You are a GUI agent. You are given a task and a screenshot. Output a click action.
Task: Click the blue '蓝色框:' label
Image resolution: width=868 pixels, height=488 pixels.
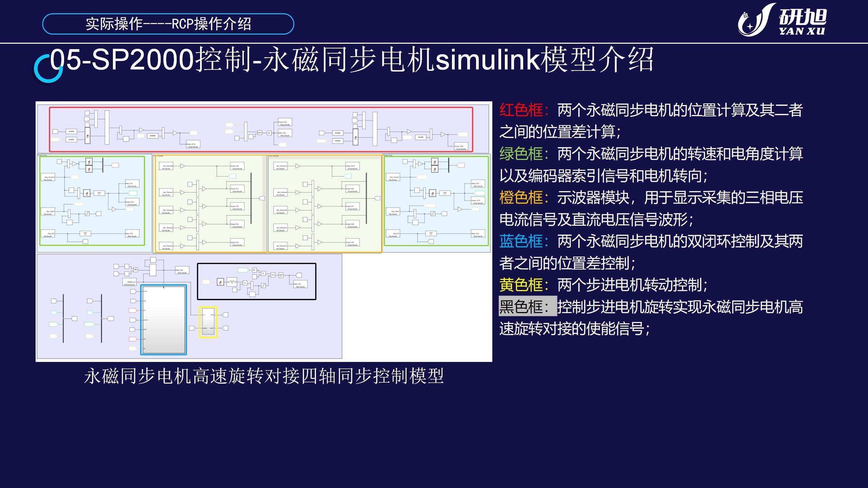click(524, 241)
